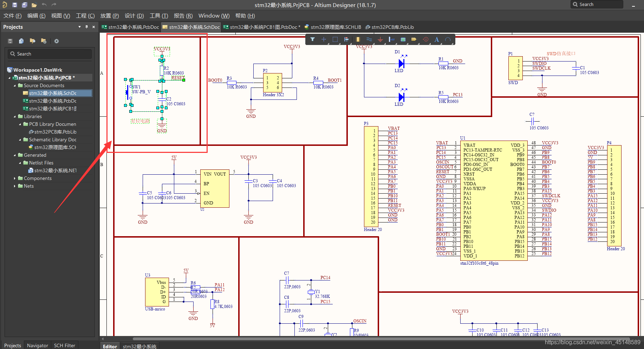Click the Place Arc tool icon
This screenshot has height=349, width=644.
point(448,39)
